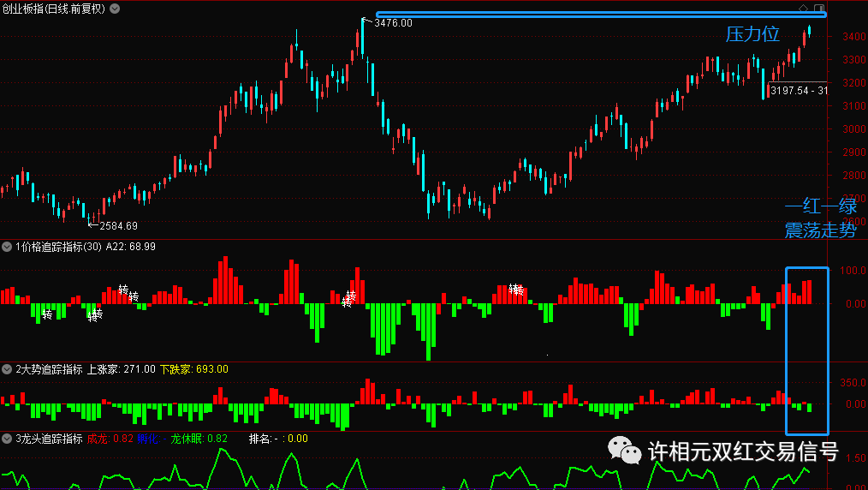Click the chart title 创业板指(日线.前复权)

pyautogui.click(x=54, y=9)
